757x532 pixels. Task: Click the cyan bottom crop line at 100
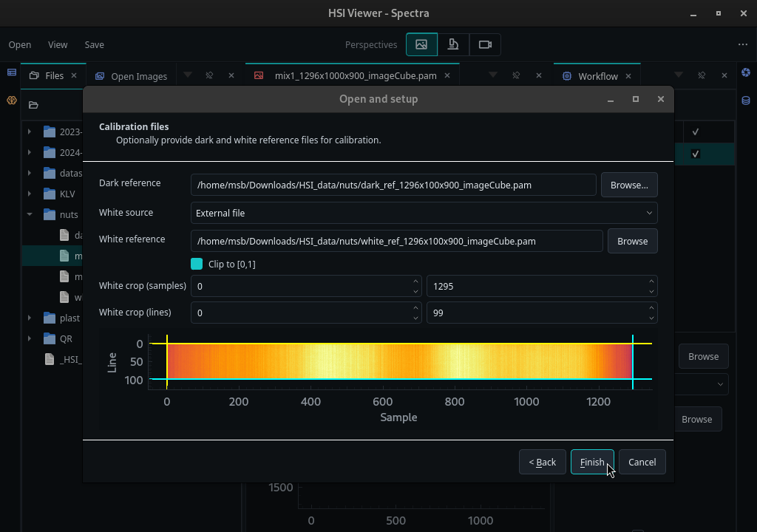click(x=401, y=379)
